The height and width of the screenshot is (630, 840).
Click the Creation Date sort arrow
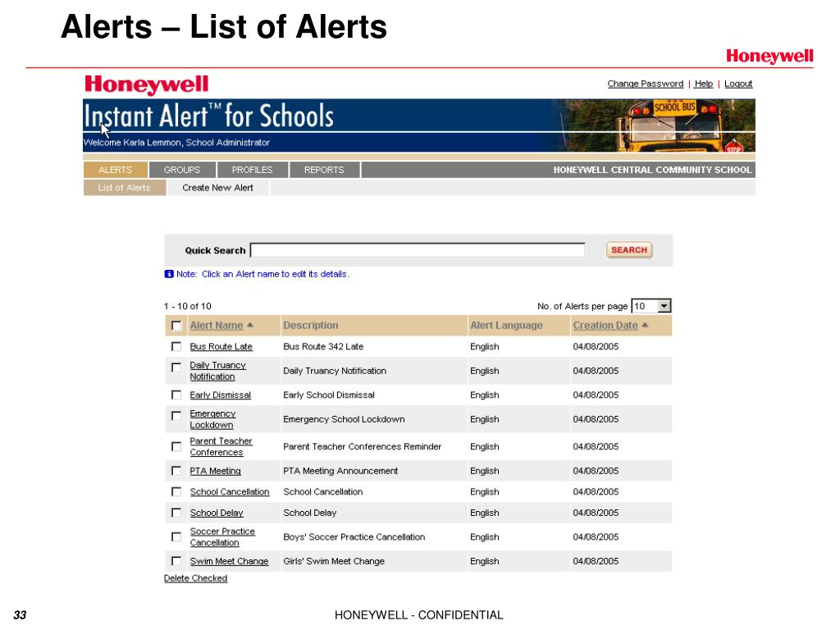[x=645, y=325]
